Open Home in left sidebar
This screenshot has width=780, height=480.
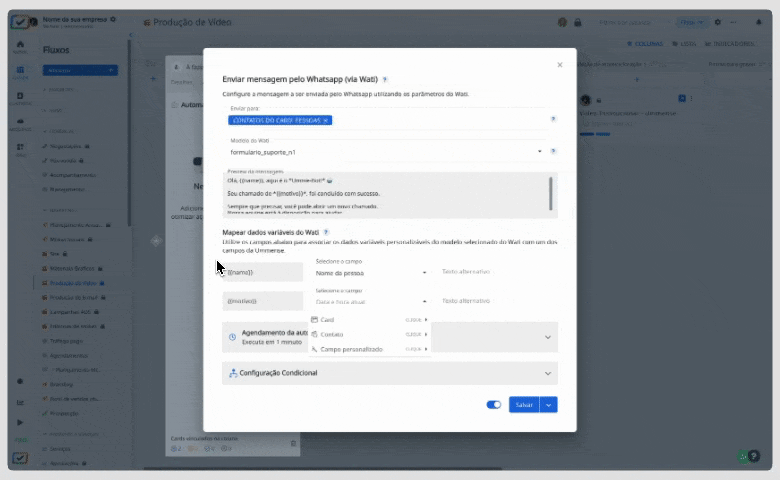coord(20,47)
